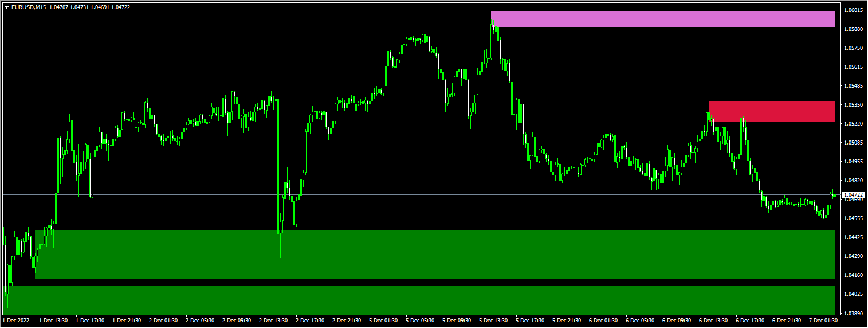Click the OHLC values 1.04707 1.04731 1.04691 1.04722

(89, 7)
